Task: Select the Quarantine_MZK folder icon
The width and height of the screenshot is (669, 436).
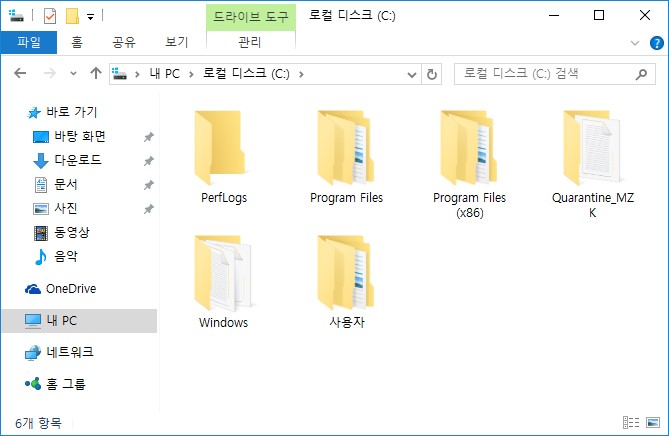Action: click(592, 147)
